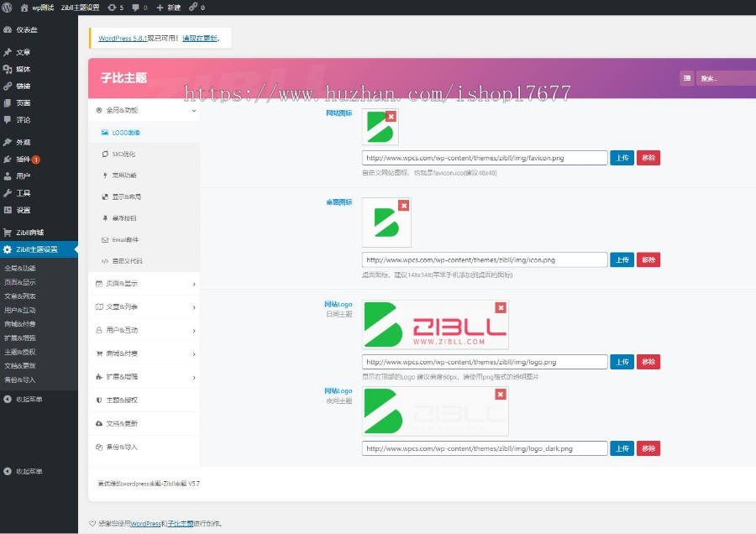This screenshot has width=756, height=534.
Task: Select 悬浮按钮 tab
Action: 144,217
